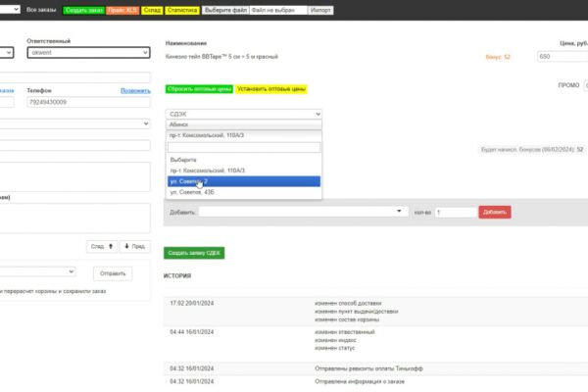Open the СДЭК delivery method dropdown

pos(244,114)
